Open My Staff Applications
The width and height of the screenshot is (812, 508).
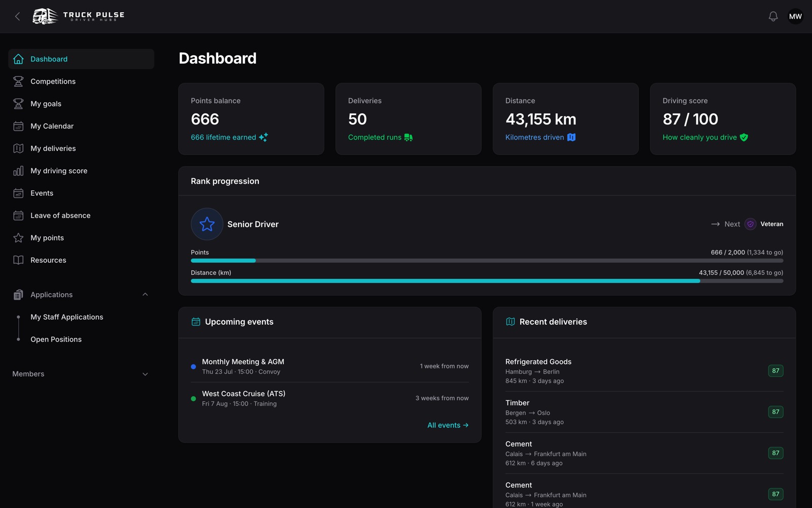(66, 317)
